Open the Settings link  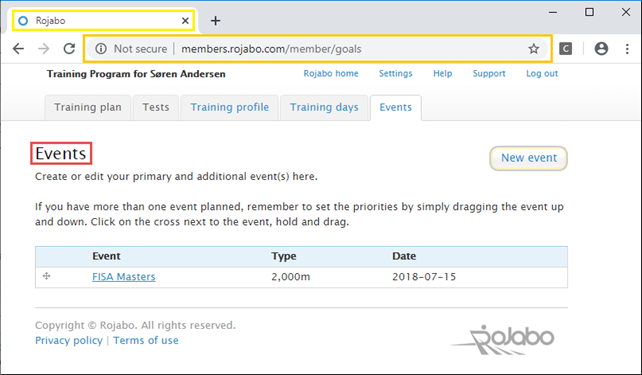[396, 73]
